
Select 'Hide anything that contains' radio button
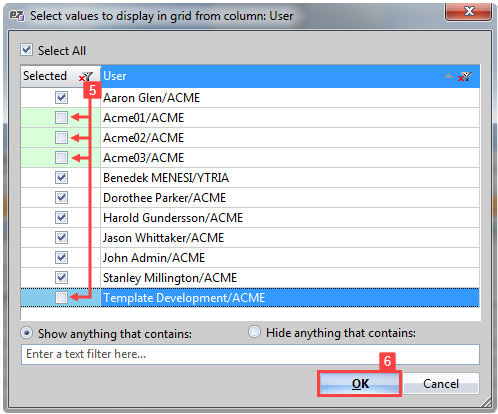tap(254, 332)
